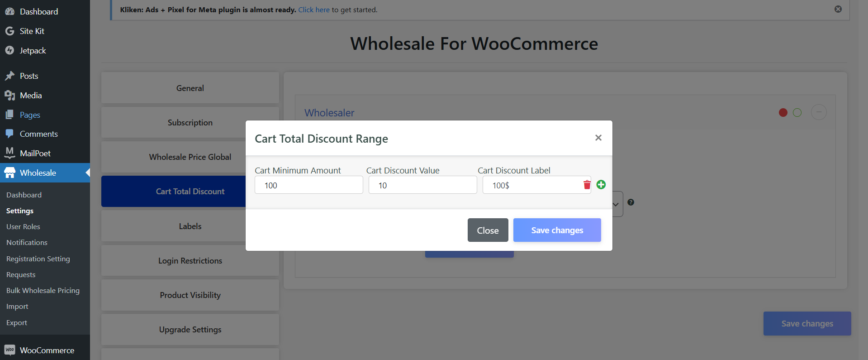This screenshot has height=360, width=868.
Task: Open Wholesale submenu Settings
Action: point(20,211)
